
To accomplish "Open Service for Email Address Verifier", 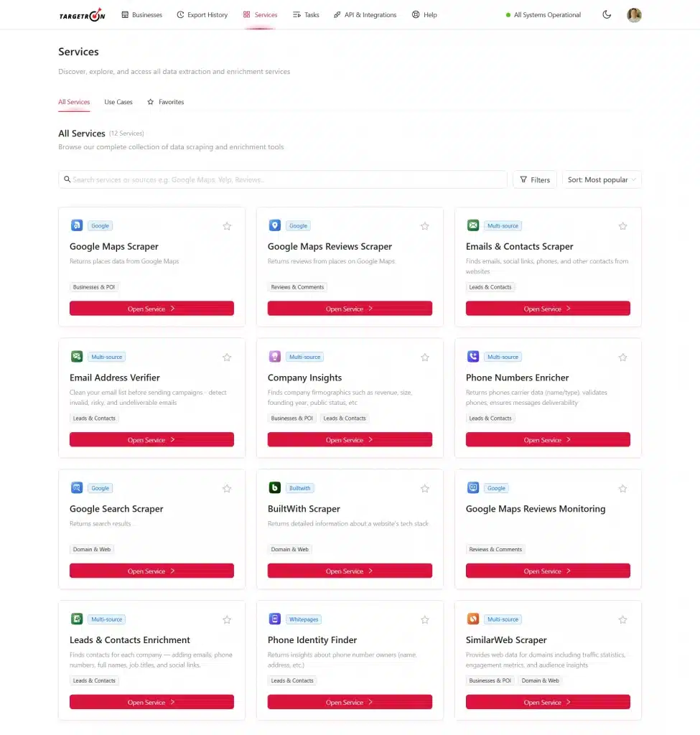I will coord(151,440).
